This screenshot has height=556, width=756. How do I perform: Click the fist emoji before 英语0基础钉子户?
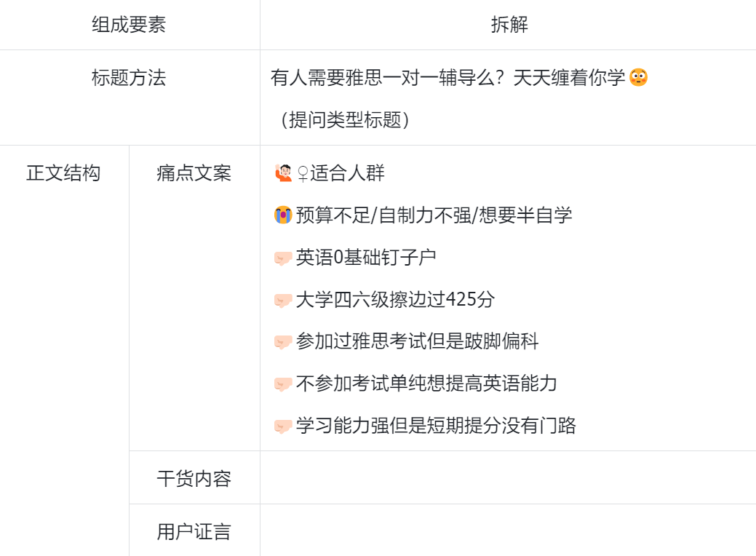click(283, 258)
